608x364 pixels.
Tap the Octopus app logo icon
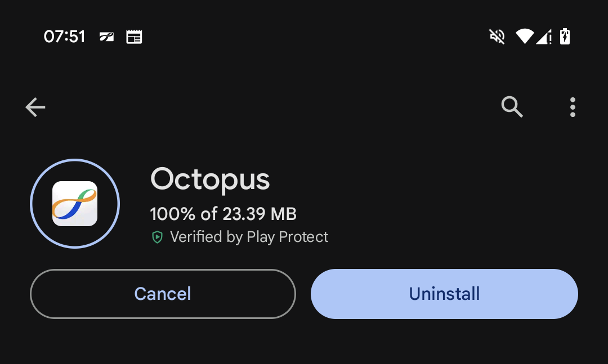pos(75,204)
